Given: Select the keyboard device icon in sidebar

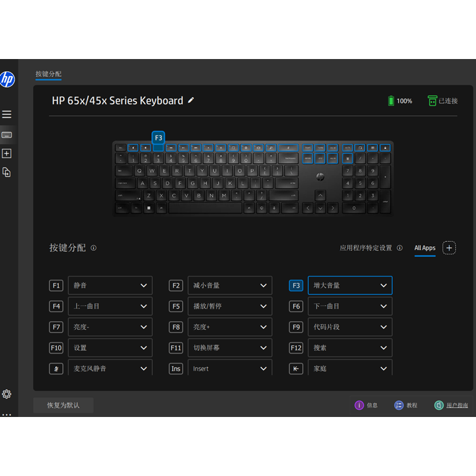Looking at the screenshot, I should pyautogui.click(x=7, y=135).
